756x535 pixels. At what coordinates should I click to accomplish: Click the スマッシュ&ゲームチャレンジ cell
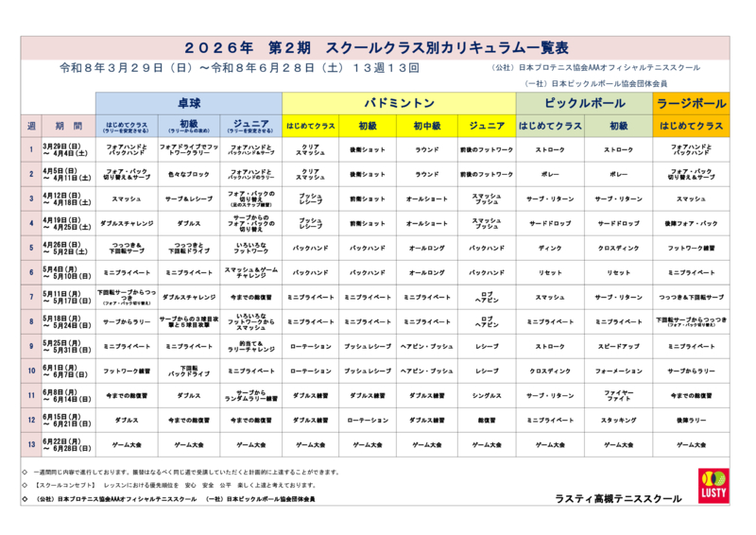(250, 272)
